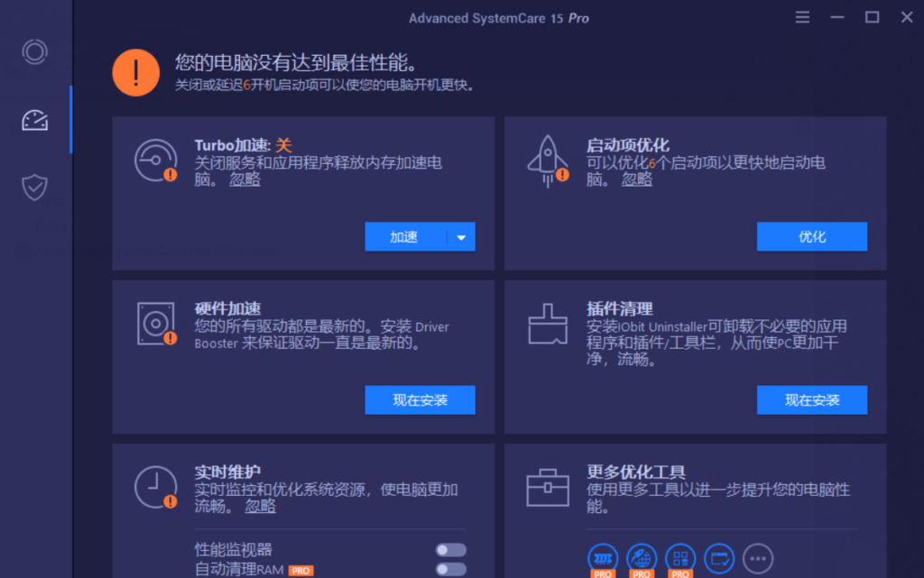Image resolution: width=924 pixels, height=578 pixels.
Task: Click the Advanced SystemCare 15 Pro title
Action: (498, 18)
